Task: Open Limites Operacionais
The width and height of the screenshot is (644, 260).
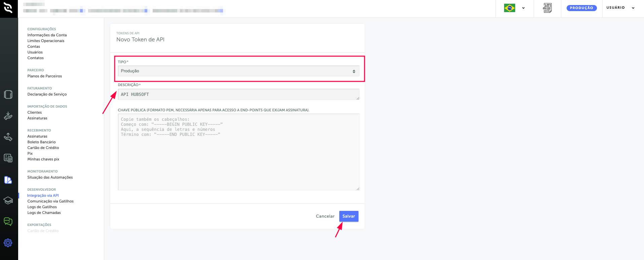Action: point(46,41)
